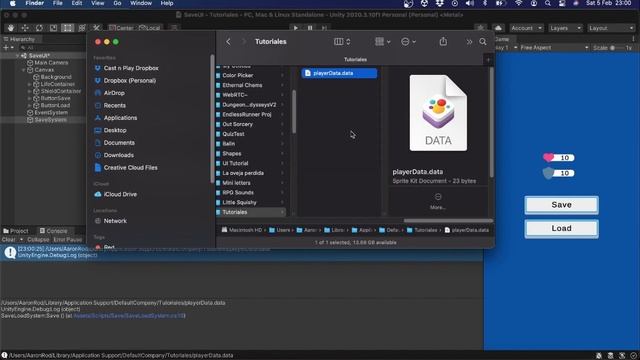The image size is (640, 360).
Task: Pause the Unity game playback
Action: (x=310, y=28)
